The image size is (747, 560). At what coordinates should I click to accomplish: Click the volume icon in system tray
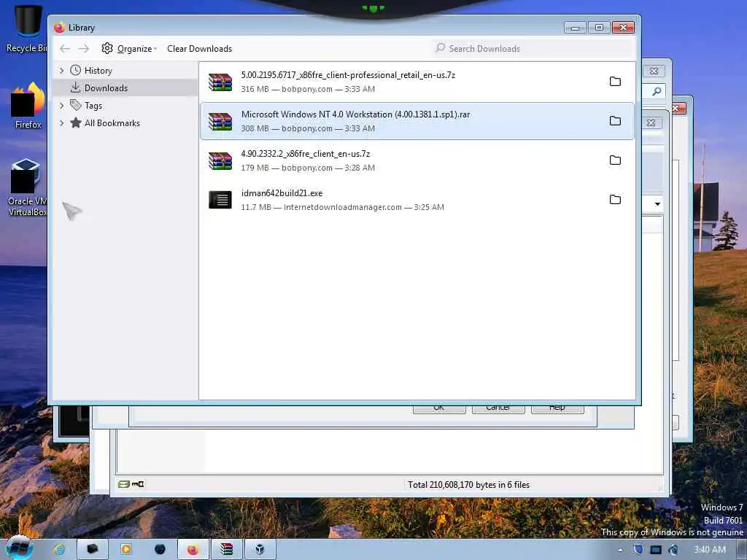tap(673, 550)
